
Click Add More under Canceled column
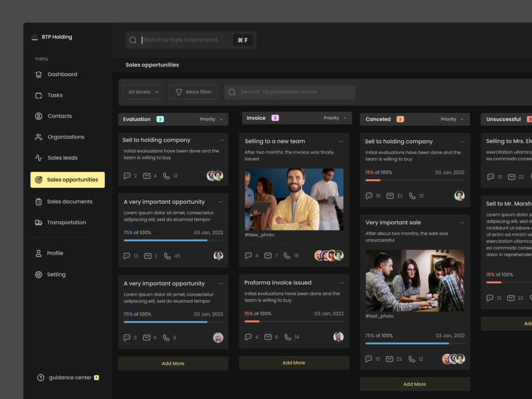(414, 384)
